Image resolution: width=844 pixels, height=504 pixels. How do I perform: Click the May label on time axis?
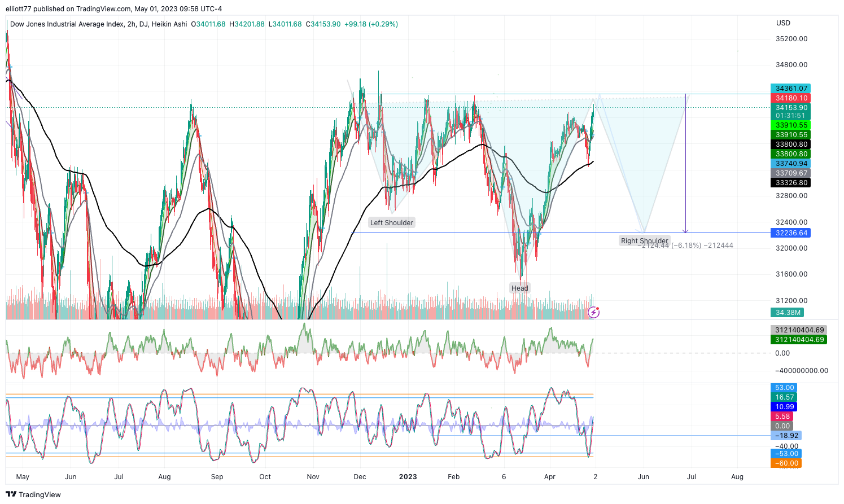point(23,477)
